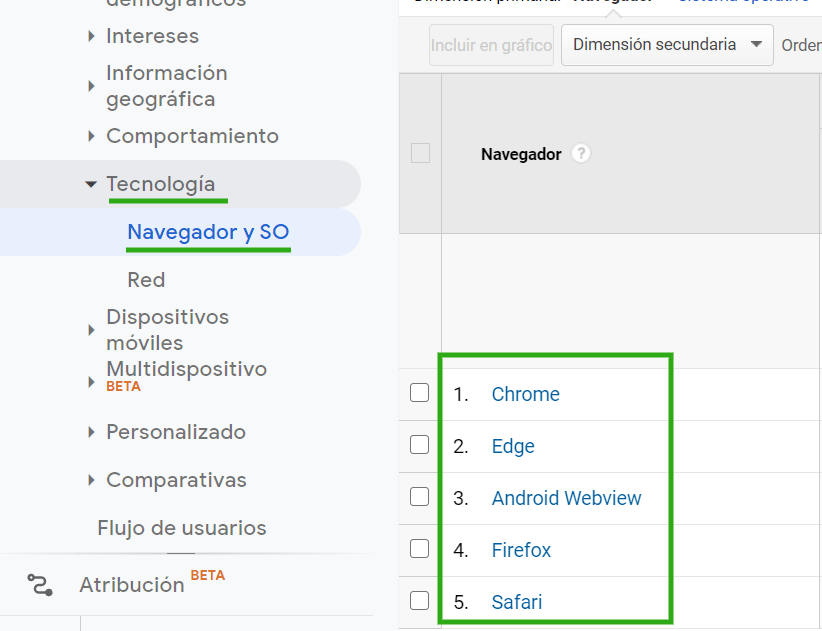Open the Chrome browser link
The width and height of the screenshot is (822, 631).
coord(525,394)
